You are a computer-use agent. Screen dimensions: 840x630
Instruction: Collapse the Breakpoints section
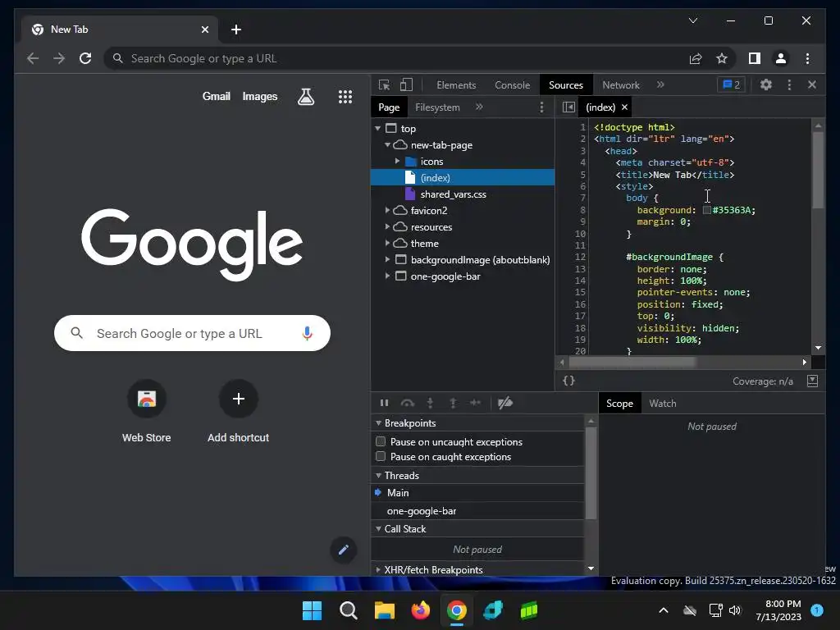coord(379,423)
